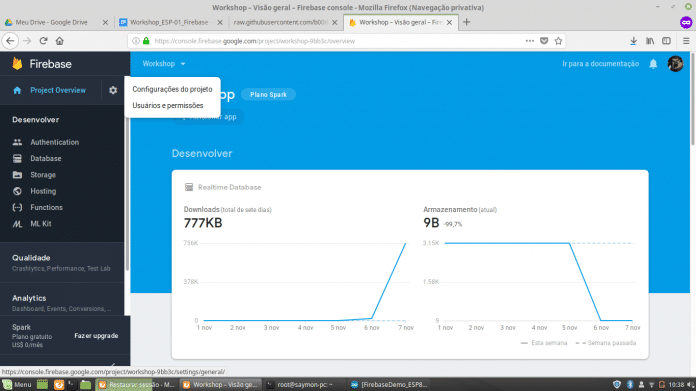Viewport: 696px width, 391px height.
Task: Open project settings gear icon
Action: coord(113,90)
